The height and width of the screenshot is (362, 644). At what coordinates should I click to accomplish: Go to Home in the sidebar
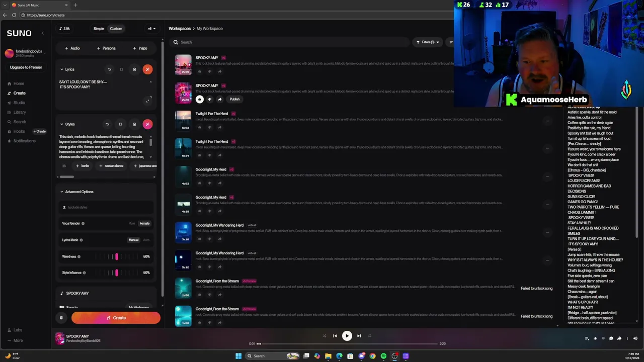16,83
